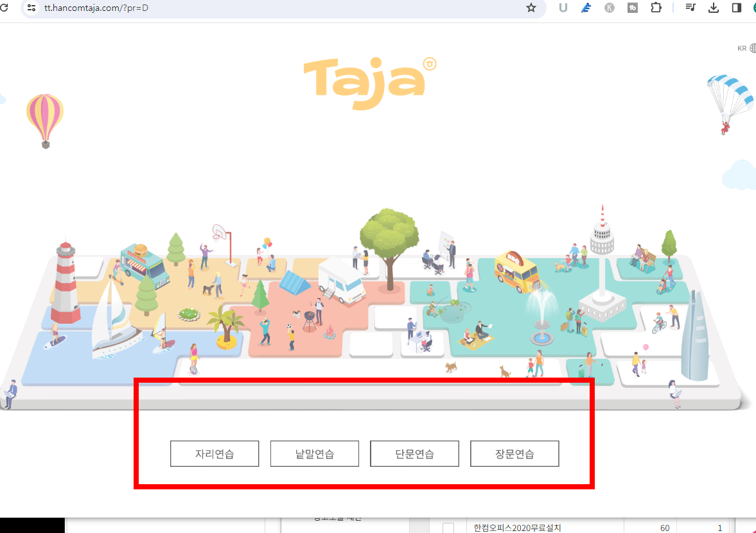756x533 pixels.
Task: Open the reading list music-note icon
Action: tap(690, 9)
